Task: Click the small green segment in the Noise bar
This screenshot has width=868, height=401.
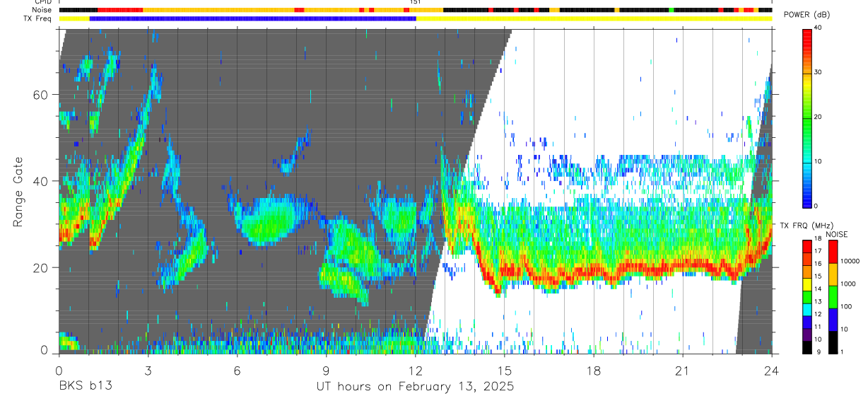Action: (671, 10)
